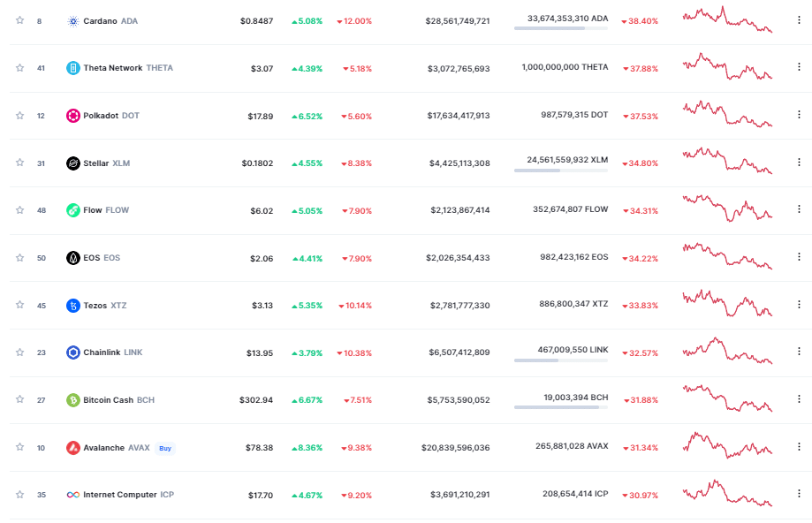Open Polkadot's three-dot options menu
The height and width of the screenshot is (523, 812).
[x=799, y=115]
